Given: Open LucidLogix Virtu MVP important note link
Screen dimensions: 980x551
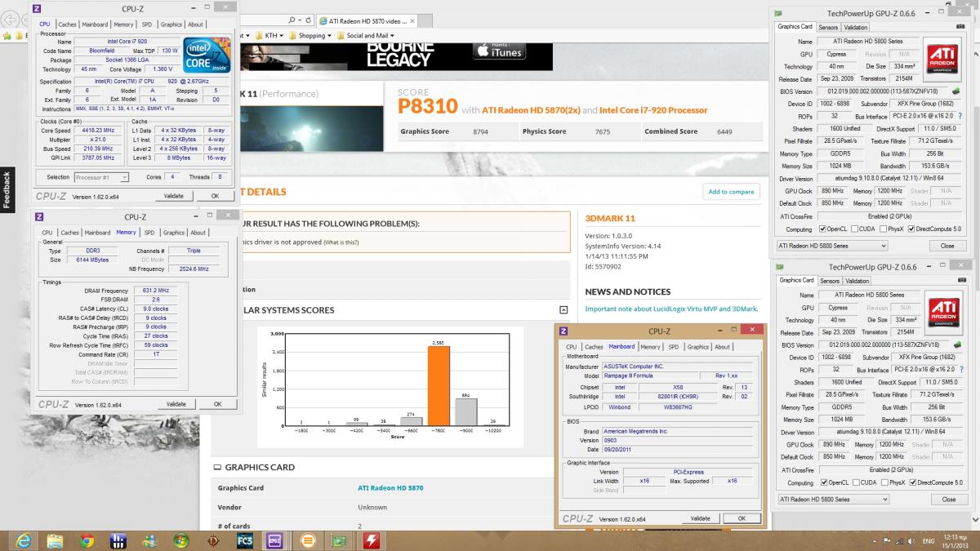Looking at the screenshot, I should [x=671, y=309].
